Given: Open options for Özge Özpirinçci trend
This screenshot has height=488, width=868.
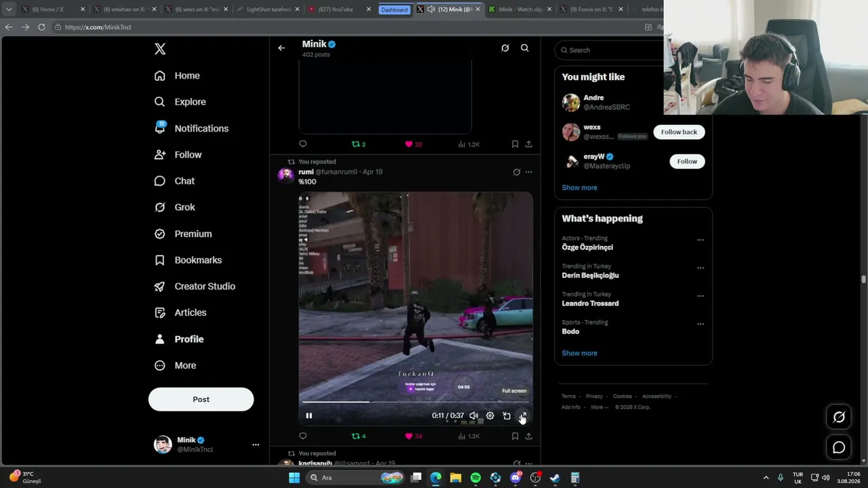Looking at the screenshot, I should [x=701, y=240].
